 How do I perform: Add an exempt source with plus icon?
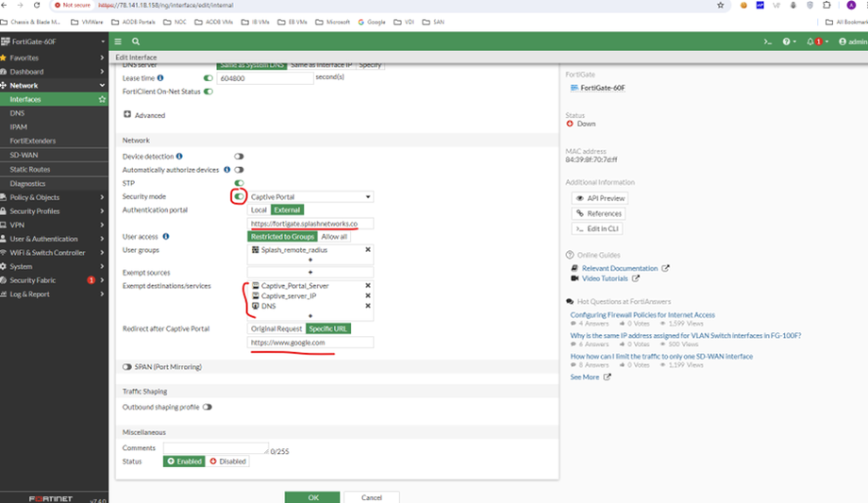pyautogui.click(x=310, y=272)
